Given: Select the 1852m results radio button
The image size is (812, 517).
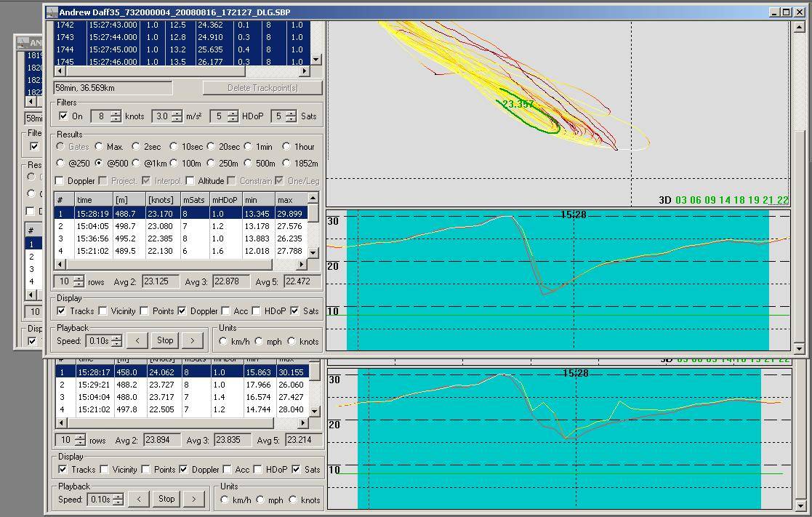Looking at the screenshot, I should 286,164.
